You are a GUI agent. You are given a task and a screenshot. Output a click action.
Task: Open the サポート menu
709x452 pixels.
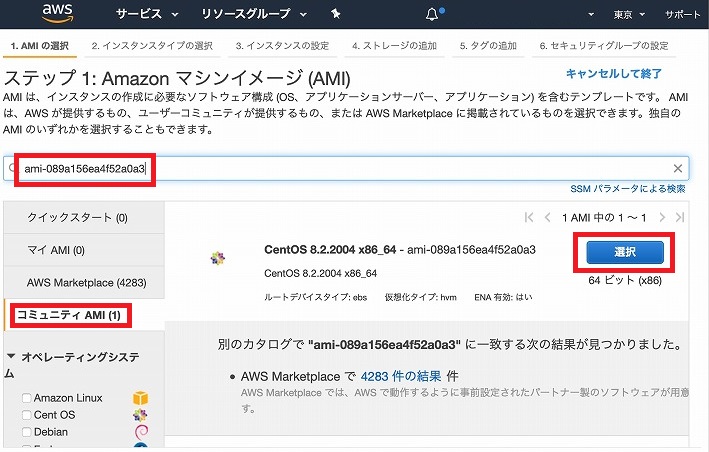pyautogui.click(x=682, y=14)
